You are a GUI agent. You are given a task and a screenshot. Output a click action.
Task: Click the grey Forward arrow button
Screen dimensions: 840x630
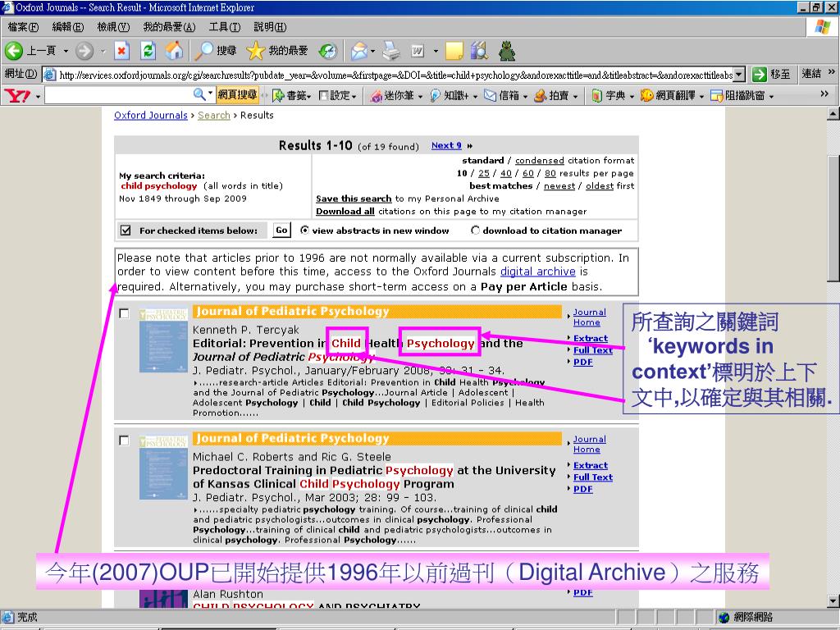pyautogui.click(x=84, y=51)
